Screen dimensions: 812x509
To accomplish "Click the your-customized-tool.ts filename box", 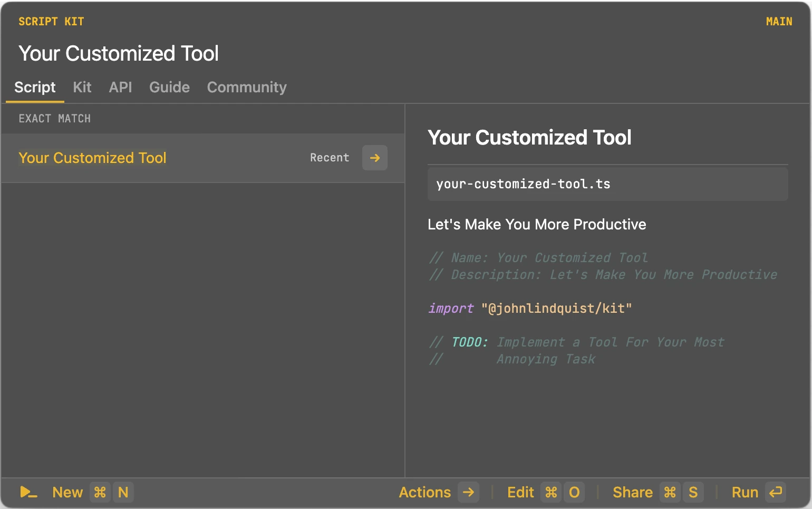I will [607, 184].
